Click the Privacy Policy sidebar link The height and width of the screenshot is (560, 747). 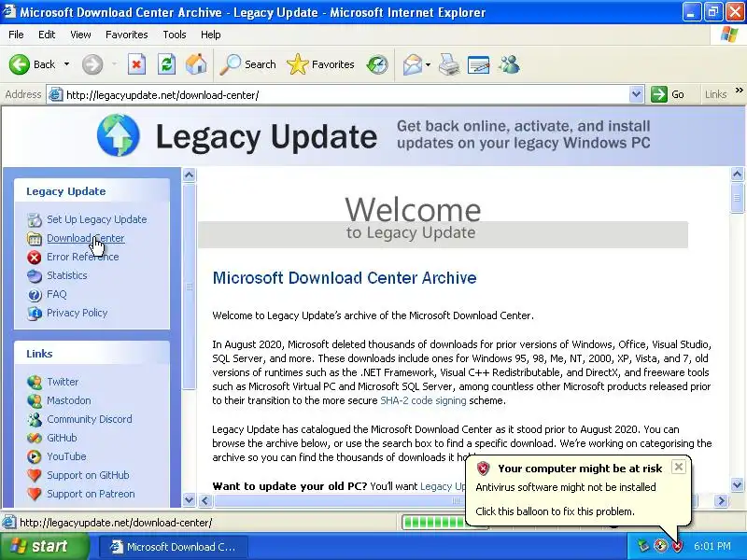tap(78, 314)
